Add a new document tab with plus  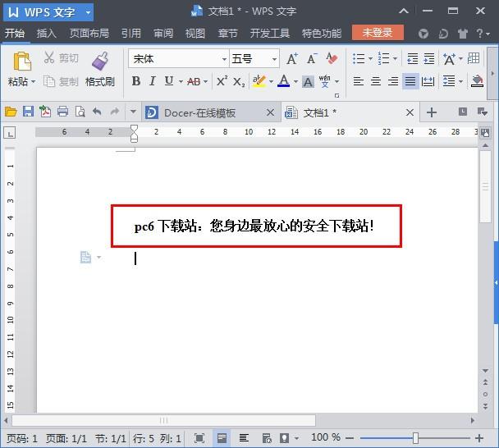click(432, 112)
